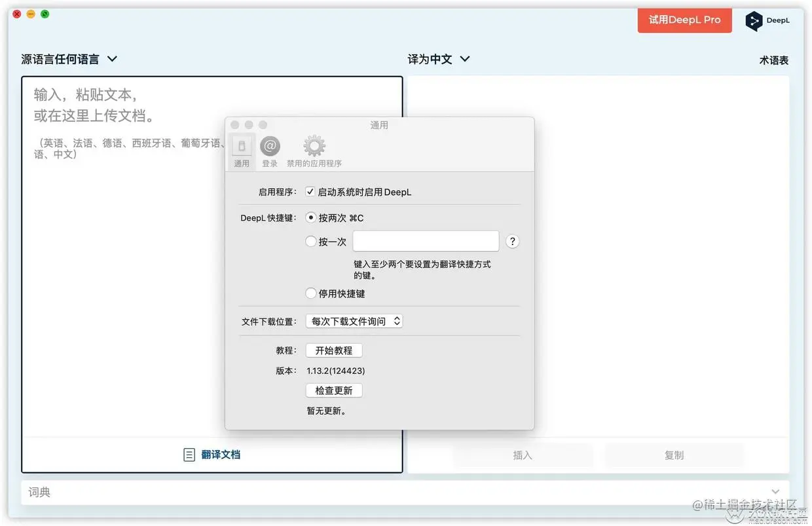Expand the 词典 panel chevron

[x=776, y=491]
